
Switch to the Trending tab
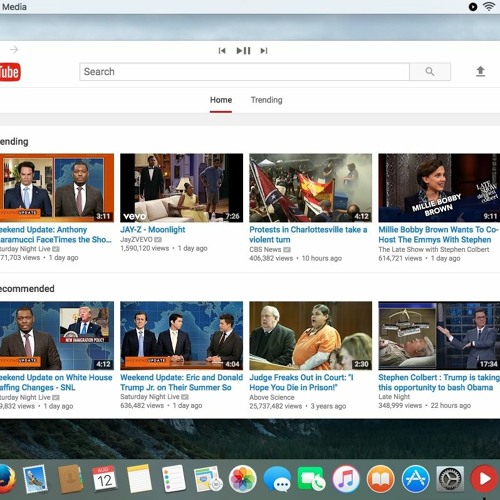[266, 100]
